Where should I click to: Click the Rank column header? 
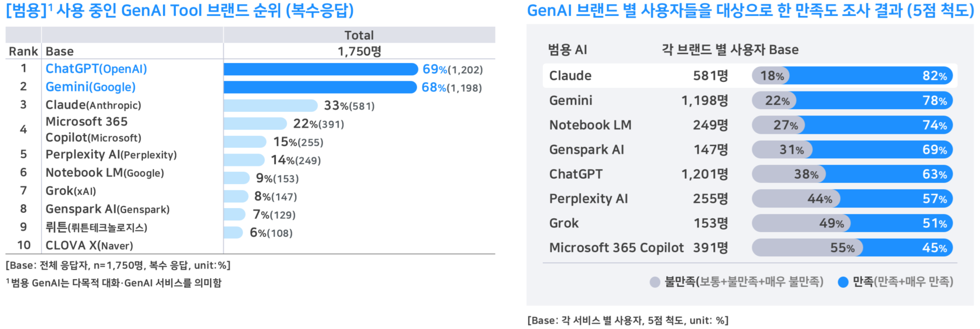(x=24, y=51)
